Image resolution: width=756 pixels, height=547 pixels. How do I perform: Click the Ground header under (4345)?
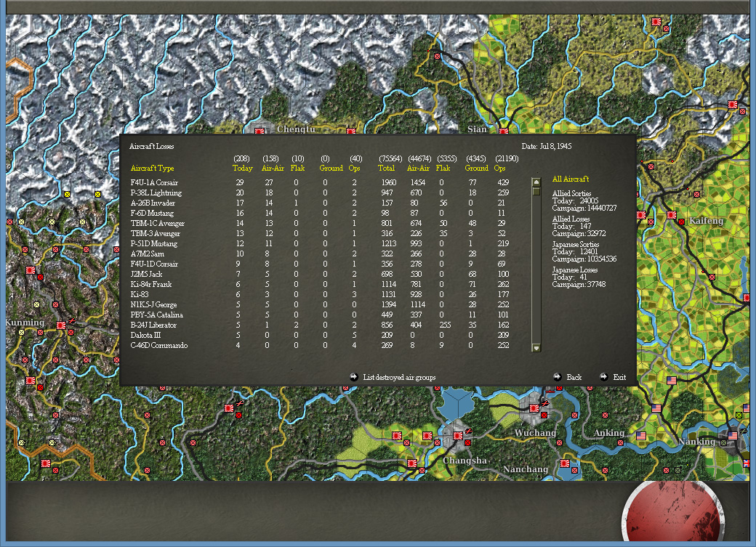(477, 169)
